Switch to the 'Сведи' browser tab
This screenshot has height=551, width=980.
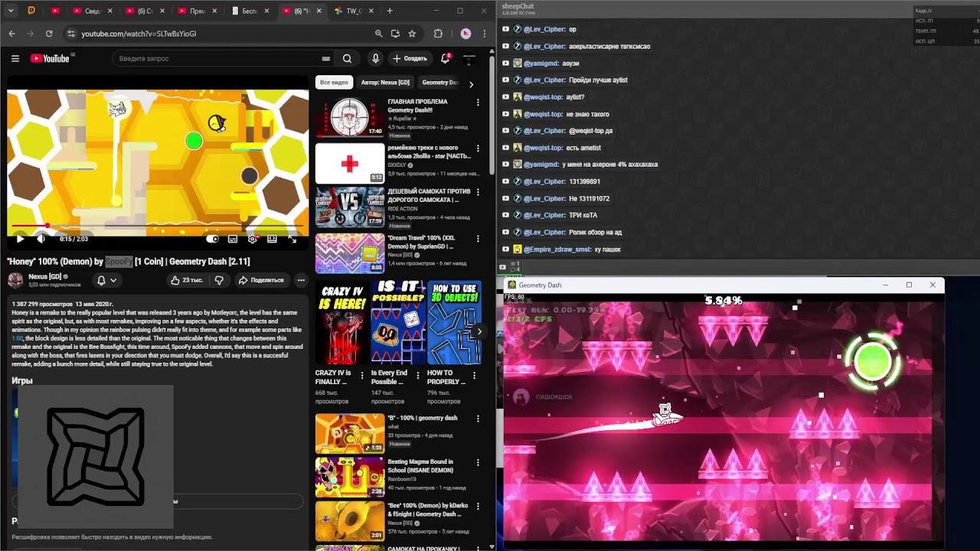click(90, 11)
